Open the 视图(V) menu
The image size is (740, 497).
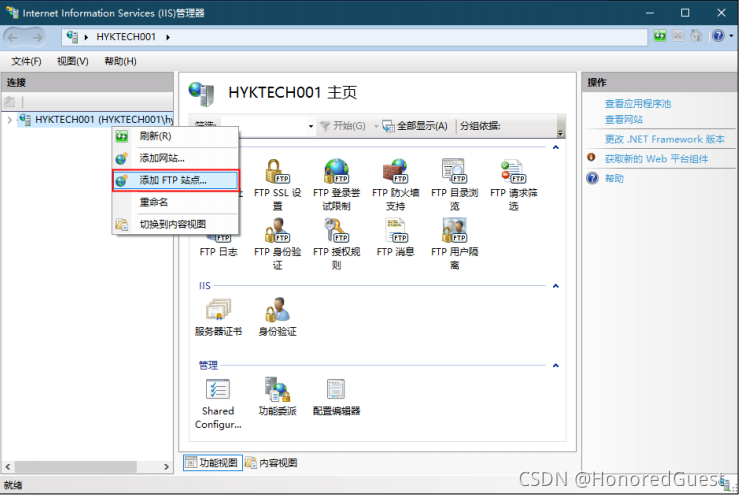pos(72,61)
